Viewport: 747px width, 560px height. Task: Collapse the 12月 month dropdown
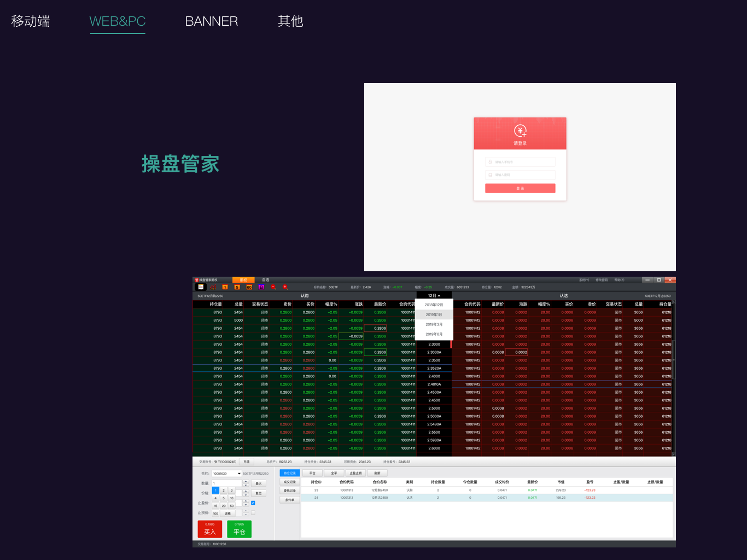[434, 295]
